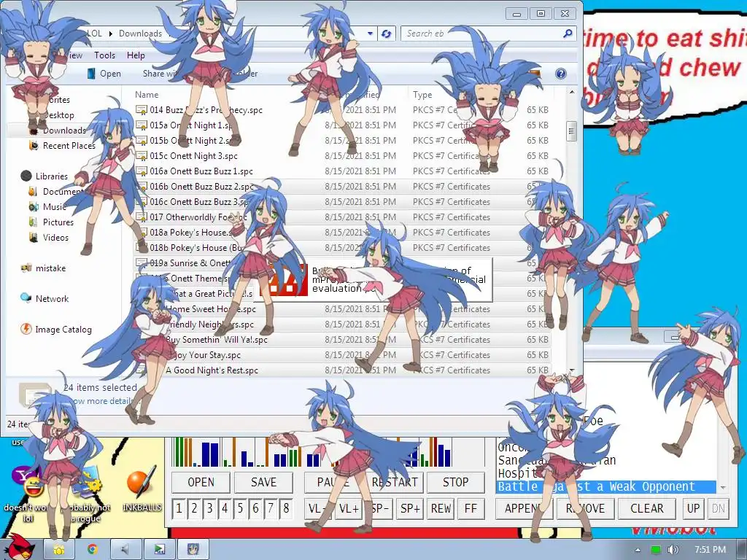747x560 pixels.
Task: Click the Music library icon
Action: click(x=34, y=206)
